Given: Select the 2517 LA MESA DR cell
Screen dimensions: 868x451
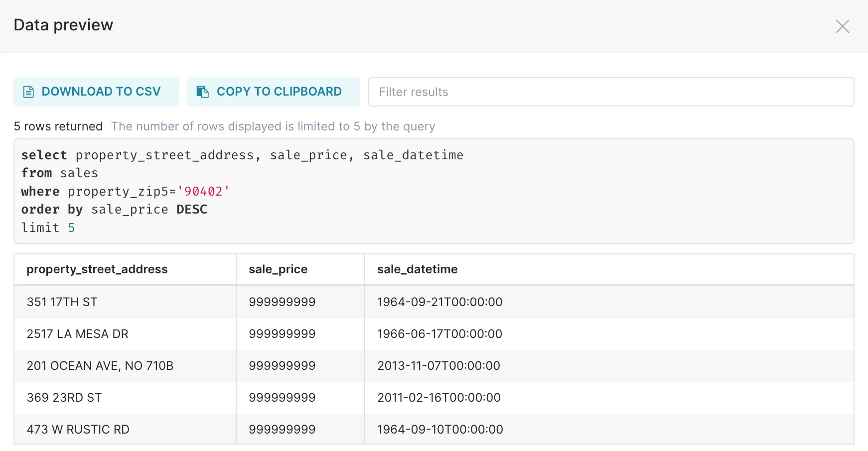Looking at the screenshot, I should 78,334.
